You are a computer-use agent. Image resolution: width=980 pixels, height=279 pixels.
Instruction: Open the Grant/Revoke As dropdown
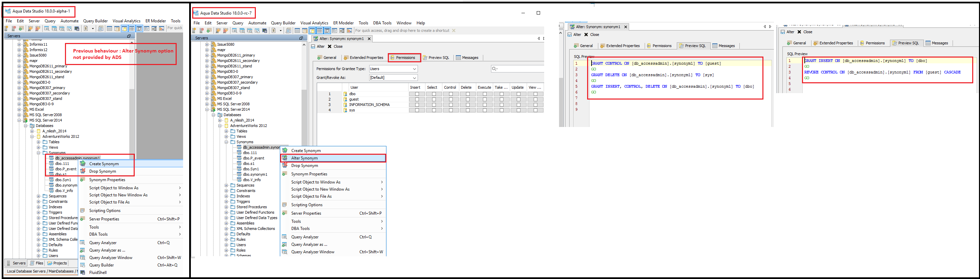click(x=393, y=77)
